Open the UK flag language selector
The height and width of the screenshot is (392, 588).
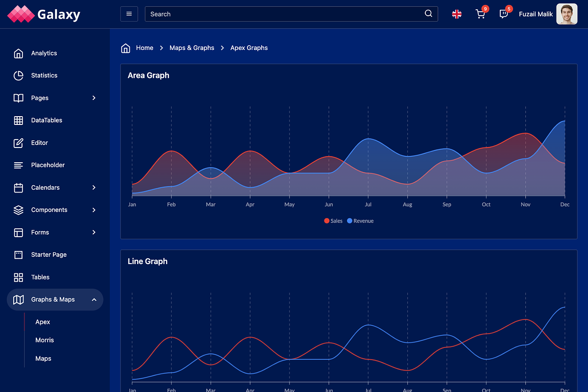457,14
